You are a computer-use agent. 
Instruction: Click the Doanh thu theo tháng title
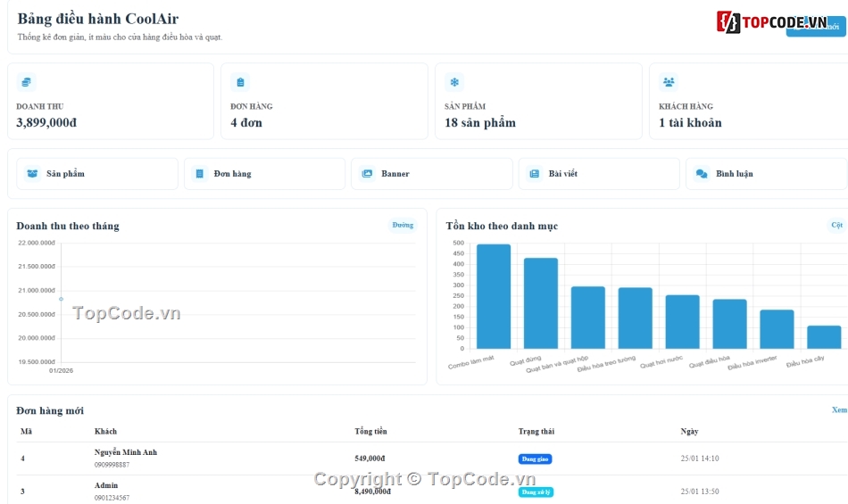coord(68,226)
